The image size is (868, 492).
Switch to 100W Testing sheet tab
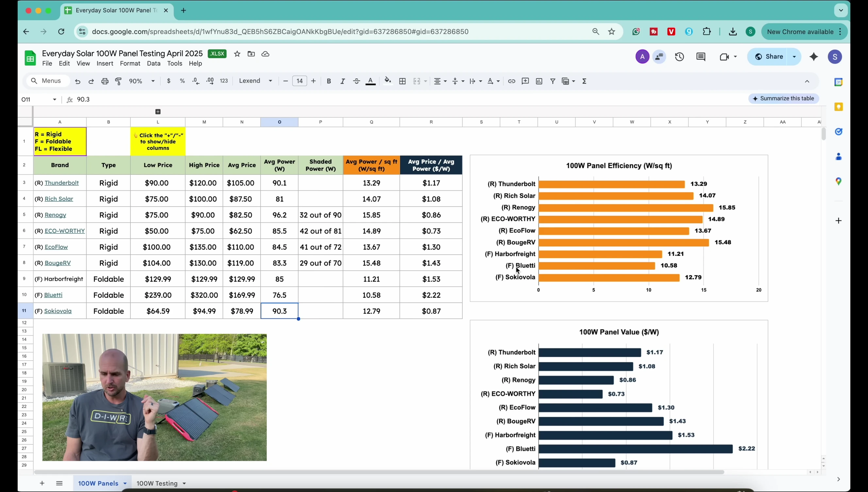(157, 484)
